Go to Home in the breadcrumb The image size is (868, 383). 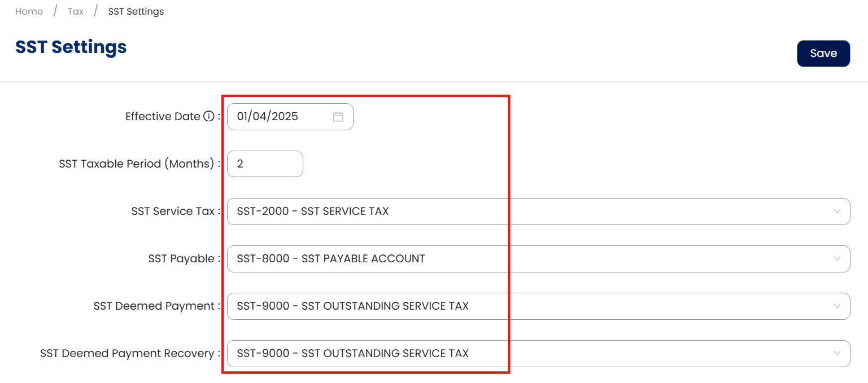coord(29,11)
